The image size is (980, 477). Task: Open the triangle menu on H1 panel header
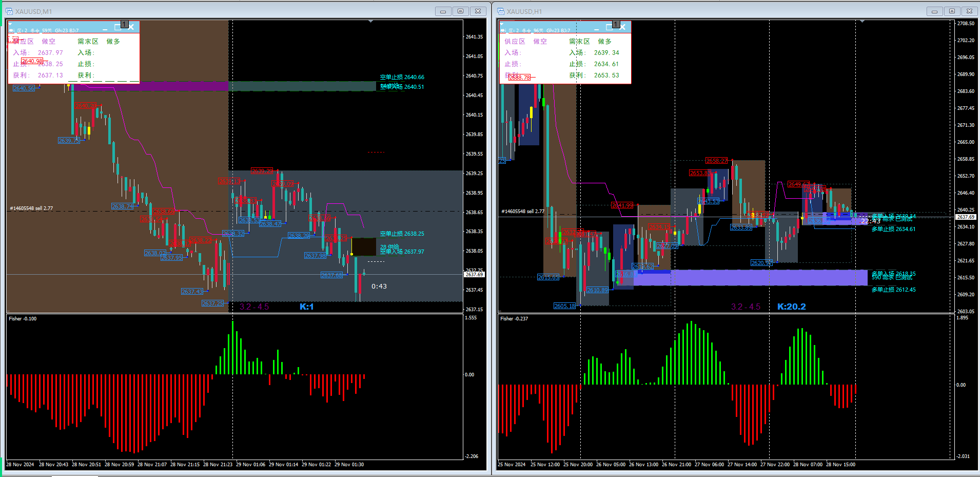(502, 24)
